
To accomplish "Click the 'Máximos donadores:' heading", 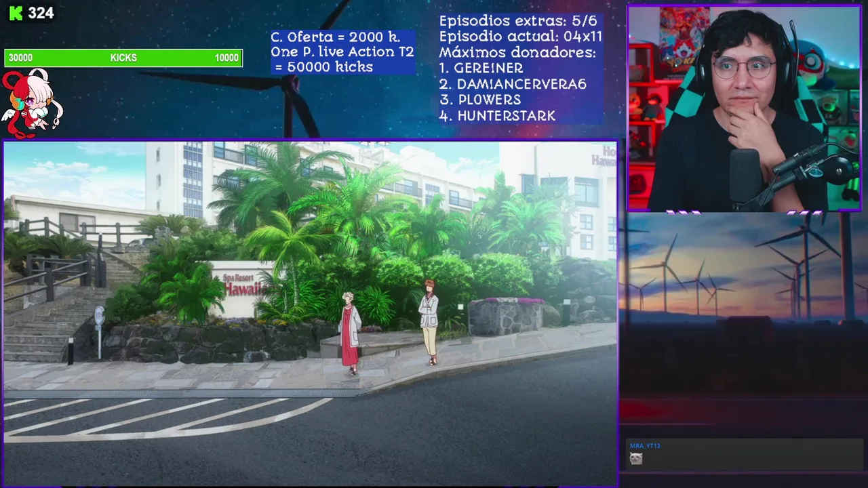I will click(x=517, y=52).
